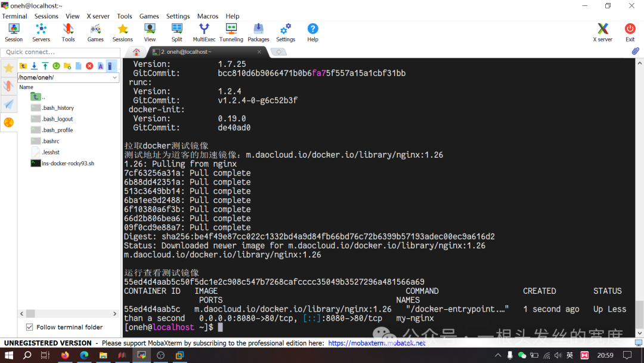
Task: Open the Help toolbar button
Action: click(x=312, y=32)
